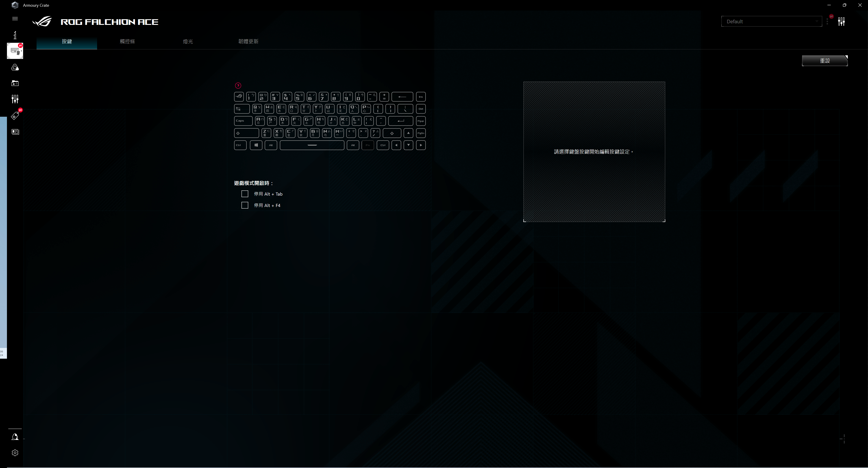Open the Featured deals tag icon
Image resolution: width=868 pixels, height=468 pixels.
[x=15, y=116]
